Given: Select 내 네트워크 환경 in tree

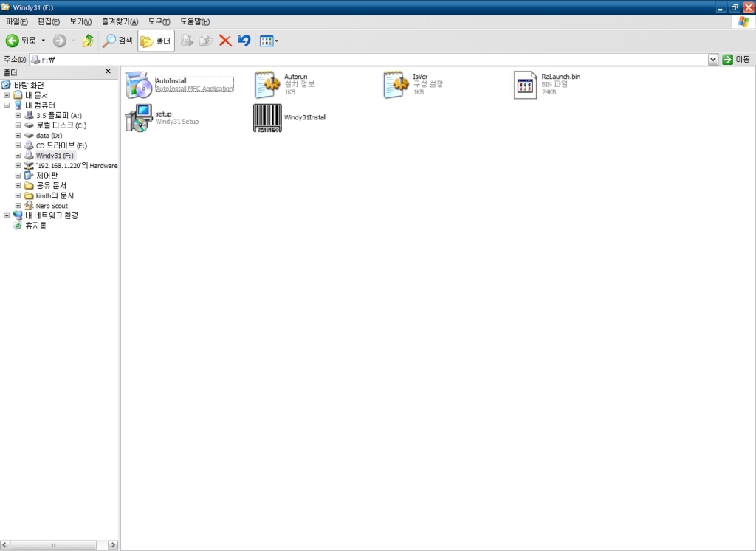Looking at the screenshot, I should [51, 216].
